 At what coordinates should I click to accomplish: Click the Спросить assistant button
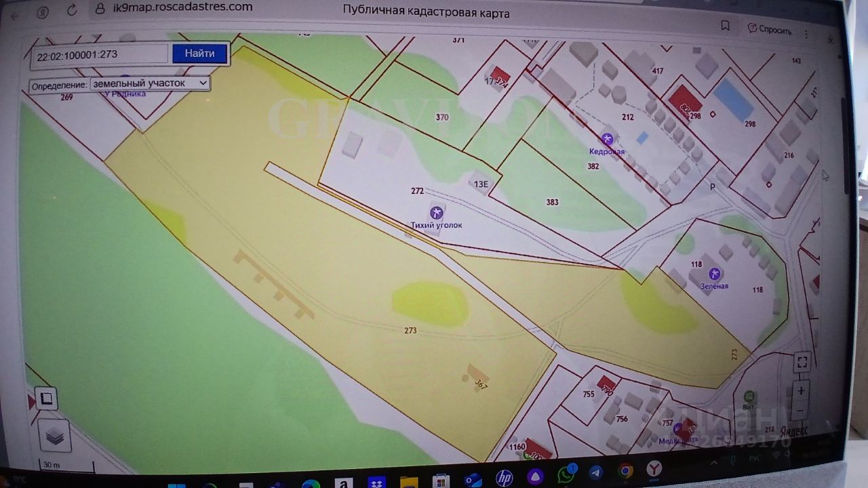(770, 29)
